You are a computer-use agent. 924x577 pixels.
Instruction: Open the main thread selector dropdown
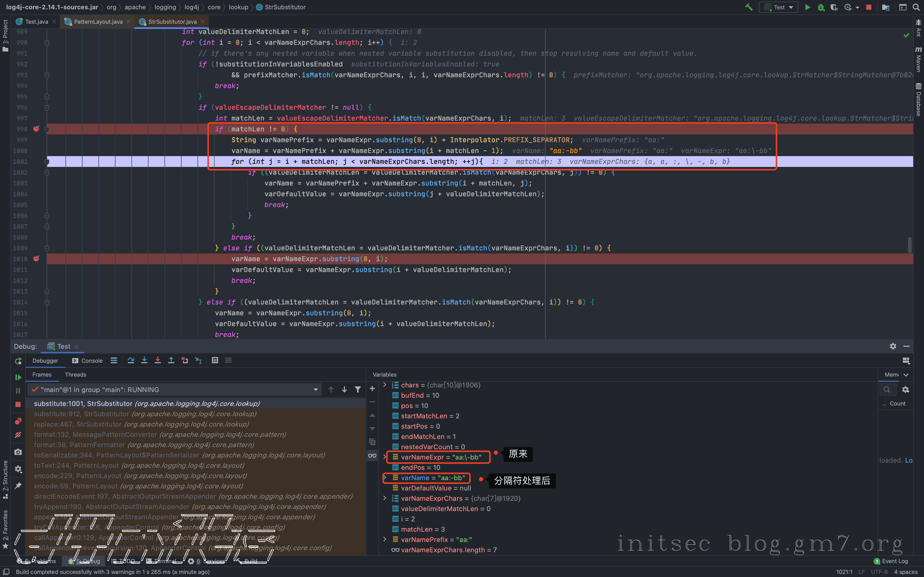316,390
